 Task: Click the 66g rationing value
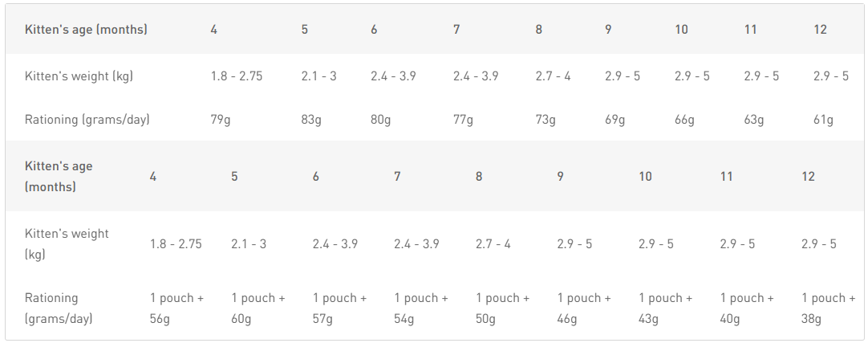point(684,120)
